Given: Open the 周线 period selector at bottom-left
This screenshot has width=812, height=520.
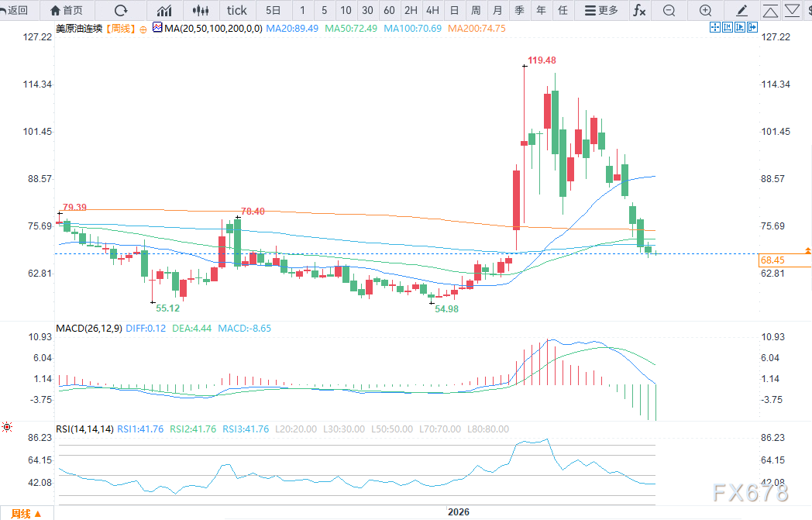Looking at the screenshot, I should pos(26,514).
